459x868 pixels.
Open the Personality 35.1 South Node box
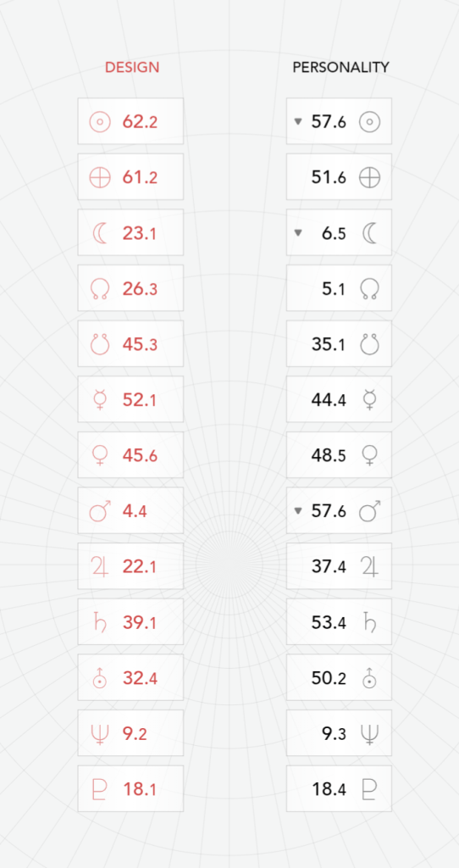339,344
